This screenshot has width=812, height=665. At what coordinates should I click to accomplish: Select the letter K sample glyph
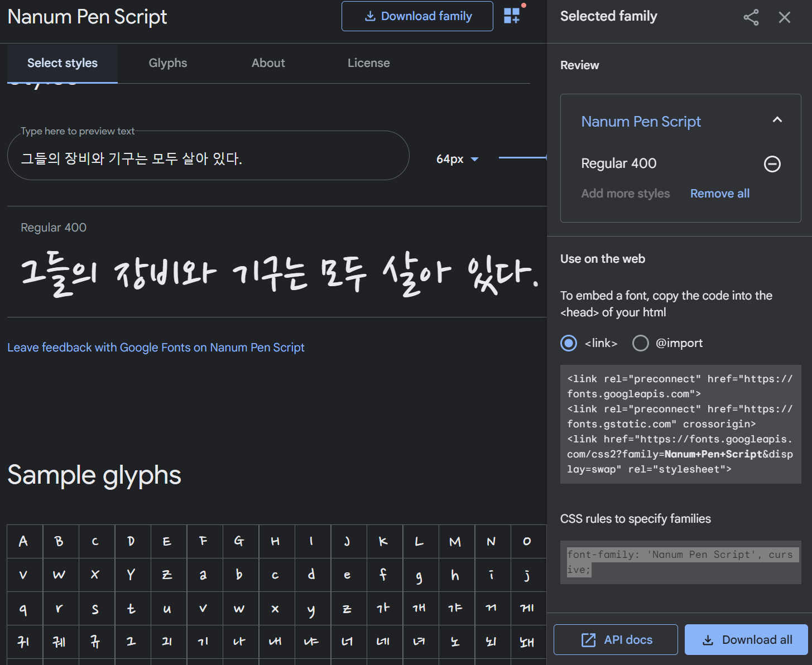383,541
